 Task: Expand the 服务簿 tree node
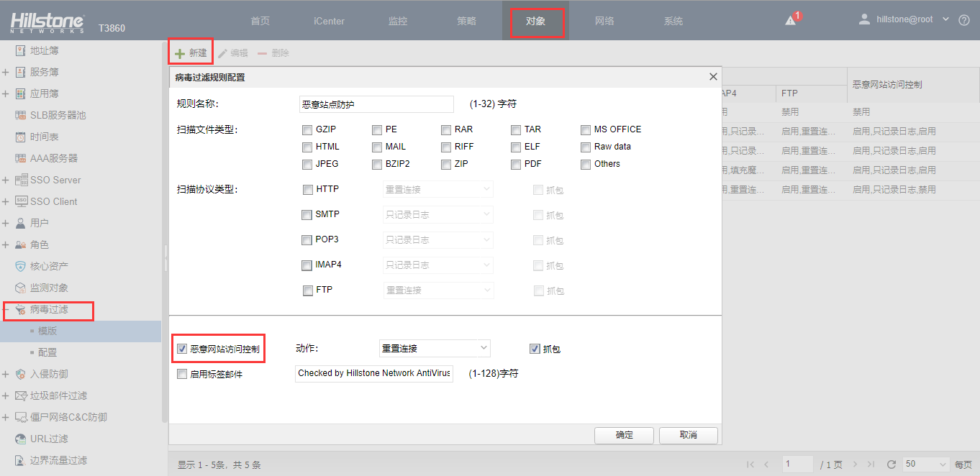pos(6,72)
